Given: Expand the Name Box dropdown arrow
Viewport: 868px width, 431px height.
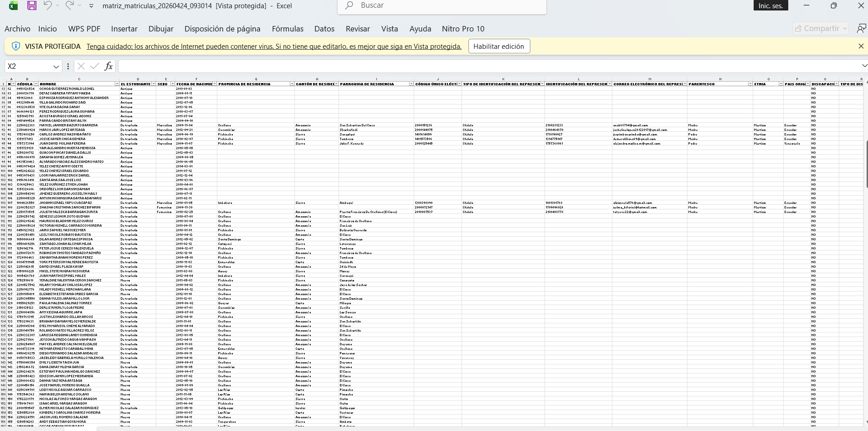Looking at the screenshot, I should point(56,67).
